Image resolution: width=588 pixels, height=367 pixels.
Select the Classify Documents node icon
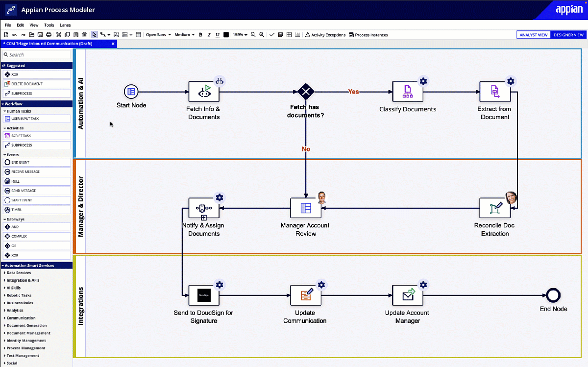click(x=408, y=92)
